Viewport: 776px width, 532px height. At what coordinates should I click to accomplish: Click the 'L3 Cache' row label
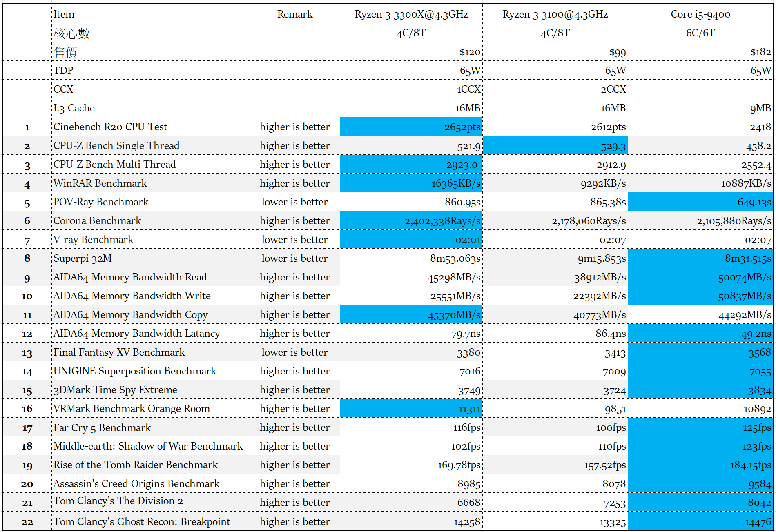(x=151, y=108)
